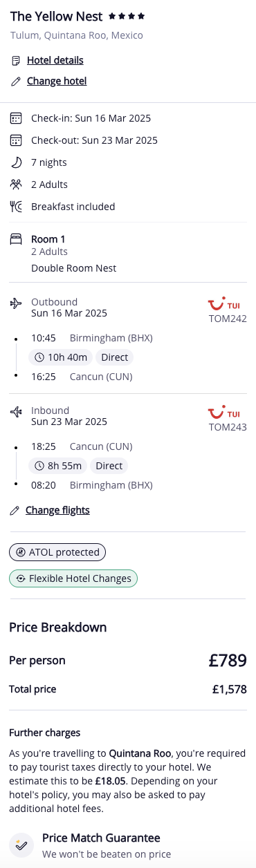Click the check-in calendar icon
The height and width of the screenshot is (868, 256).
point(16,118)
